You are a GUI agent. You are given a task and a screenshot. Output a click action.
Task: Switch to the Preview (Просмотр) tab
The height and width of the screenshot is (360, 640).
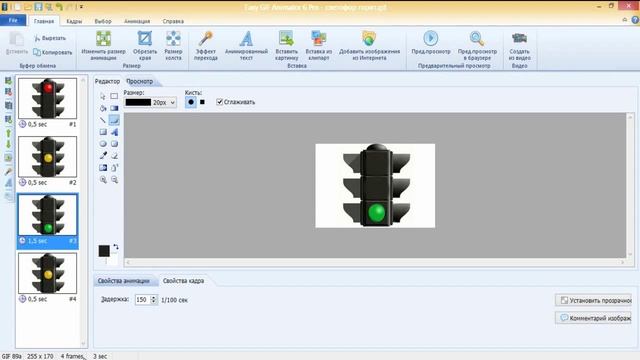tap(140, 81)
